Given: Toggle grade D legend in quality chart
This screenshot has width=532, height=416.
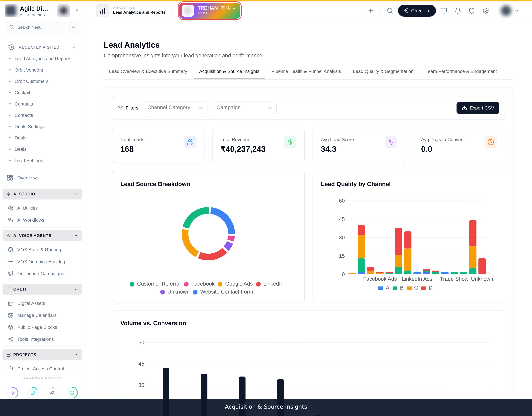Looking at the screenshot, I should click(x=427, y=288).
